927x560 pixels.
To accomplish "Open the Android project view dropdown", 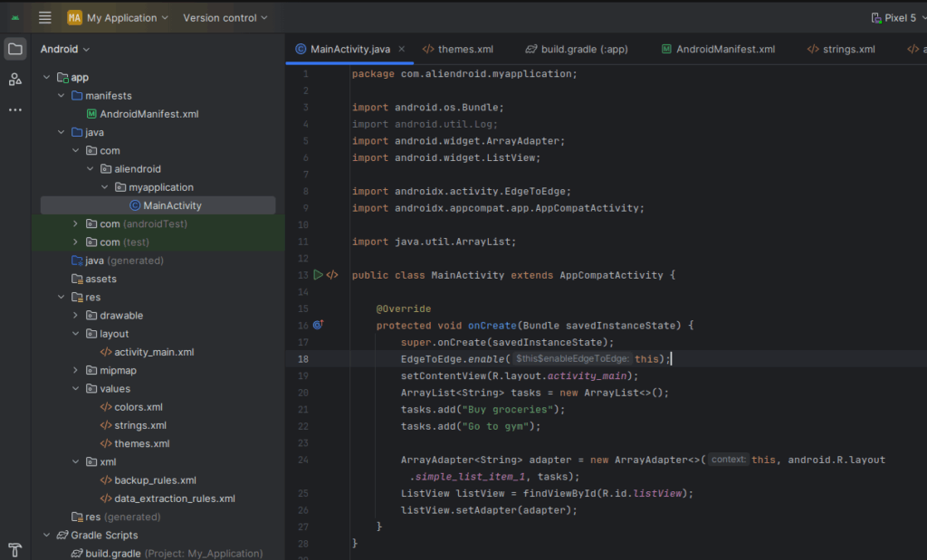I will pos(65,49).
